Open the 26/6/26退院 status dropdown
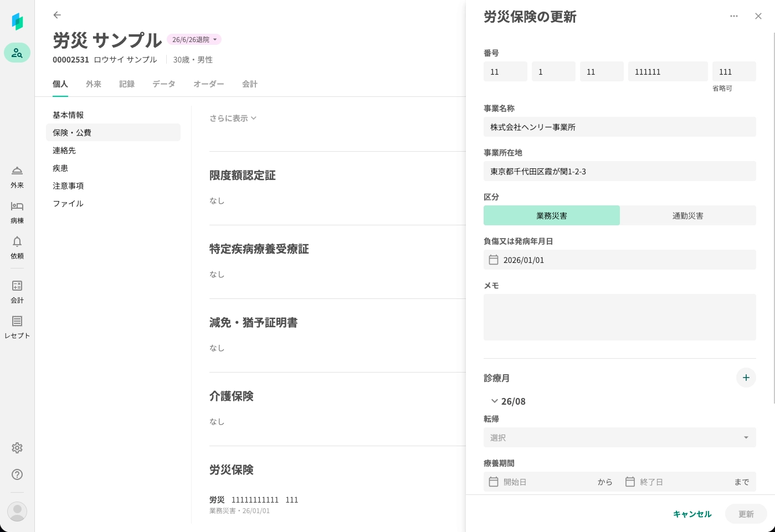 194,39
